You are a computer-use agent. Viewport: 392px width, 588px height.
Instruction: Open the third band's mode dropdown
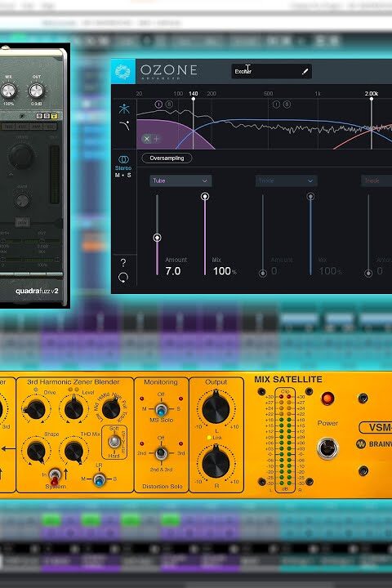tap(376, 180)
